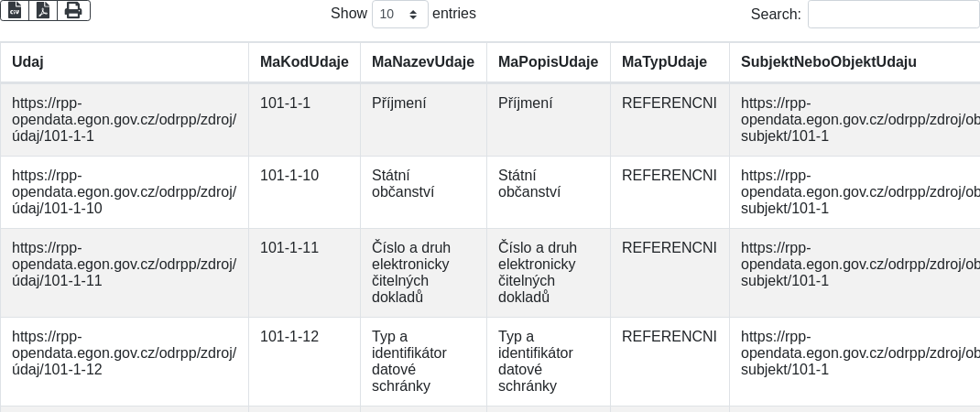Image resolution: width=980 pixels, height=412 pixels.
Task: Sort by MaKodUdaje column header
Action: 304,62
